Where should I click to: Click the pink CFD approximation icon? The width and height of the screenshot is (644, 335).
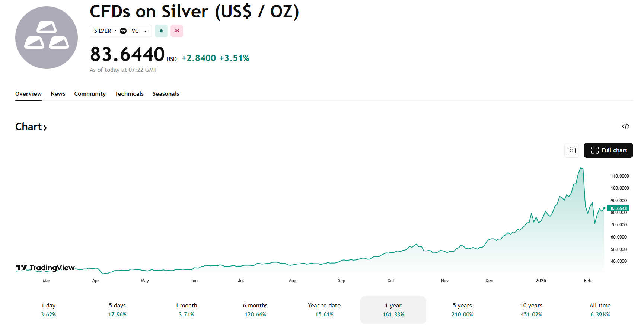click(x=177, y=31)
